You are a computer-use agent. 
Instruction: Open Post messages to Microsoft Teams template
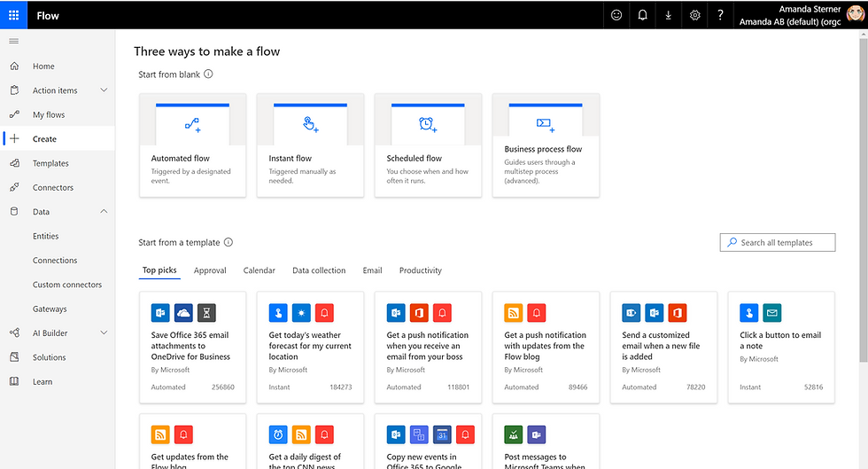pyautogui.click(x=546, y=442)
